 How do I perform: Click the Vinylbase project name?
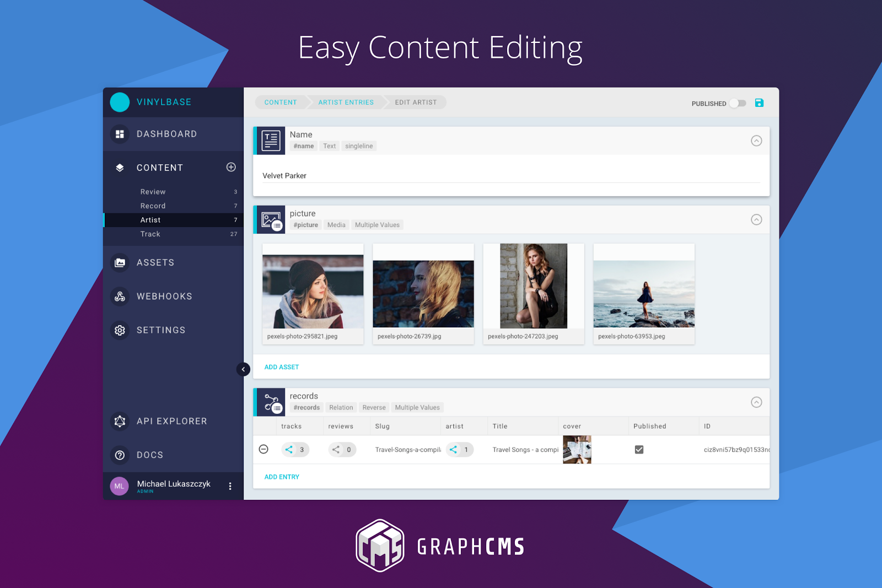[164, 102]
